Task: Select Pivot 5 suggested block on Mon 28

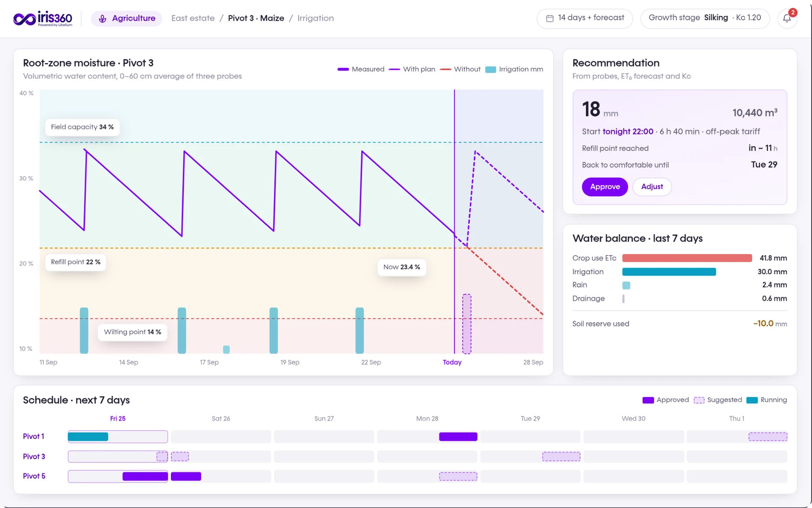Action: 458,477
